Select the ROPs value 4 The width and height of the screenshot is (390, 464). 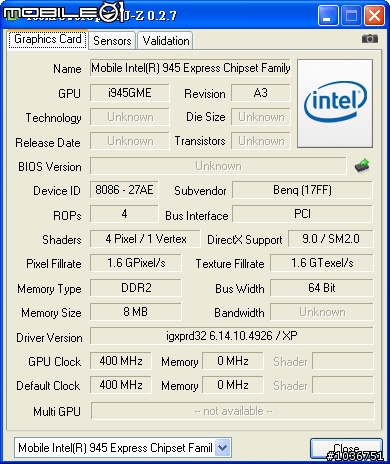[x=124, y=214]
